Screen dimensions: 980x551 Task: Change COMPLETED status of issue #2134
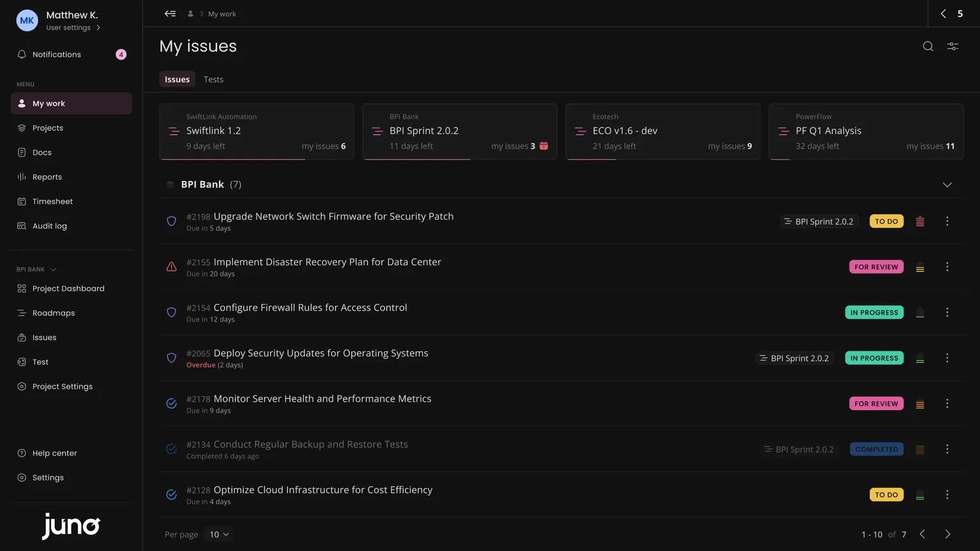click(877, 449)
